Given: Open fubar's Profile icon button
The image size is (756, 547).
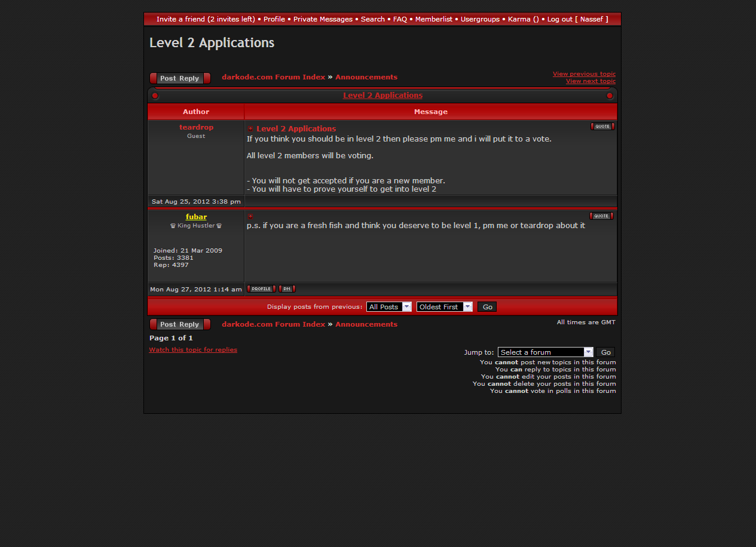Looking at the screenshot, I should (x=261, y=289).
